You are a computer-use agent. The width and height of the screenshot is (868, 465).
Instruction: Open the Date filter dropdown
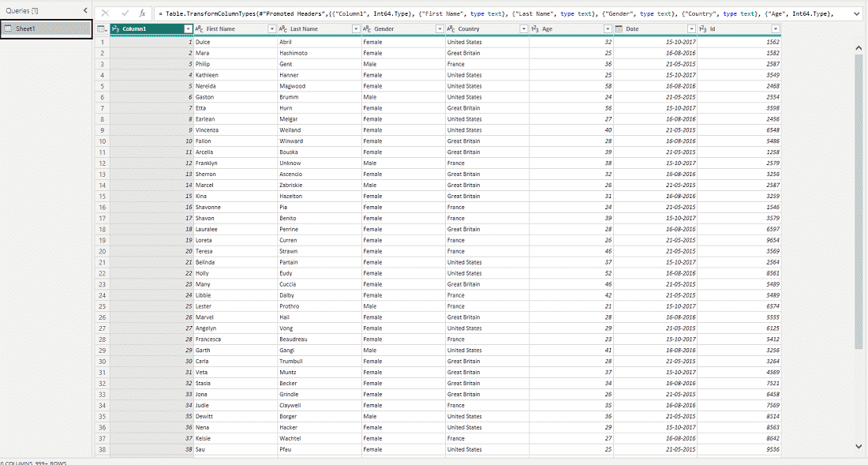(x=691, y=28)
